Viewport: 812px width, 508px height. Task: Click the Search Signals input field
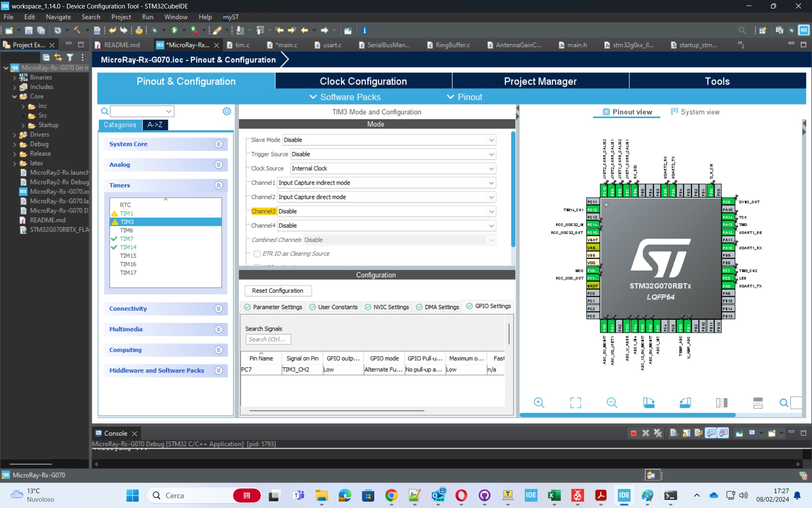(268, 340)
